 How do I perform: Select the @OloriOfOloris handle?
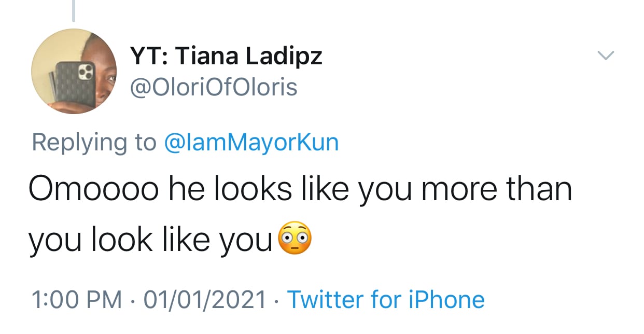(x=212, y=87)
